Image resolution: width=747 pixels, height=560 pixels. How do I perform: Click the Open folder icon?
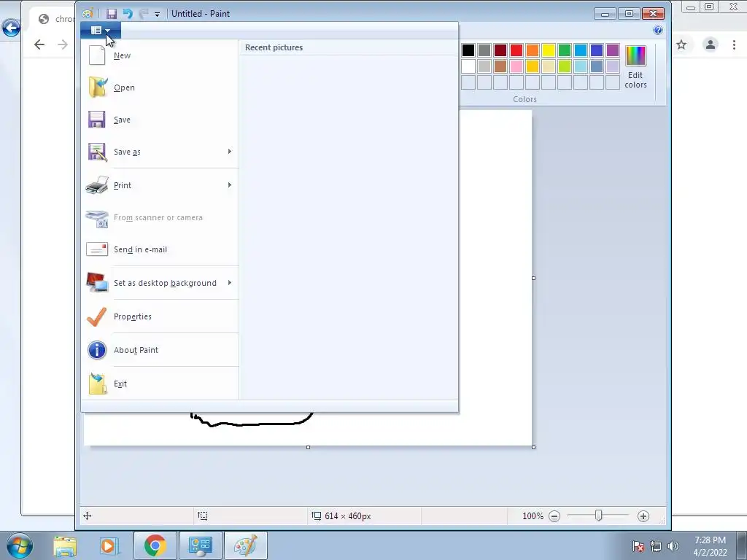pos(98,87)
